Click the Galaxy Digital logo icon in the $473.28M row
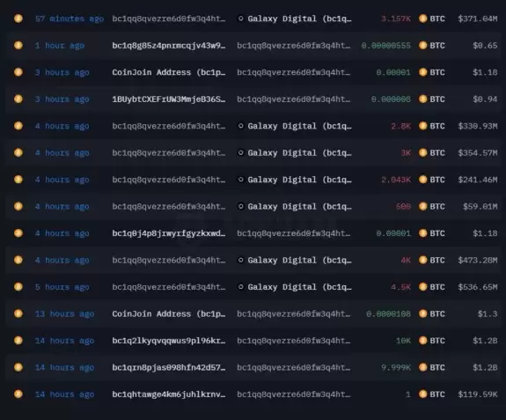This screenshot has height=420, width=506. [x=241, y=260]
